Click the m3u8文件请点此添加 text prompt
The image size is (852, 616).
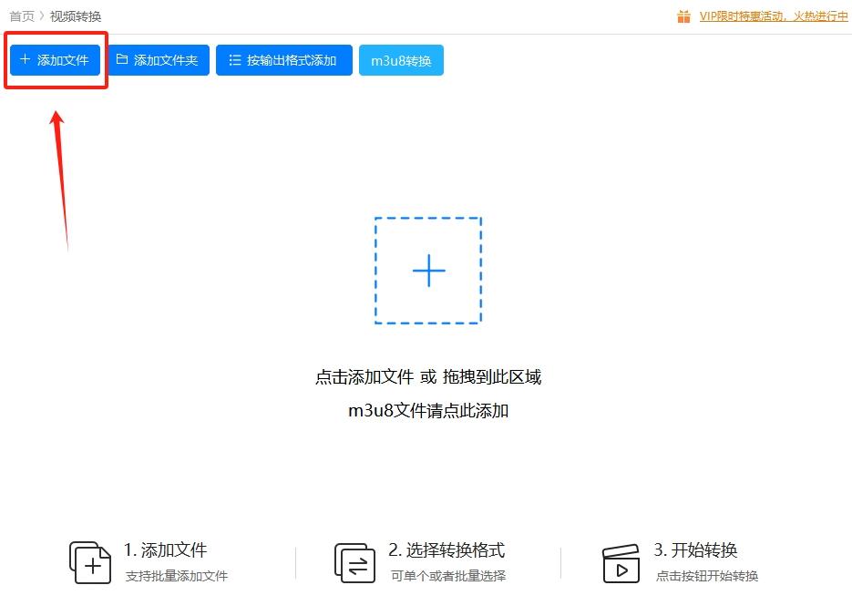click(x=427, y=411)
